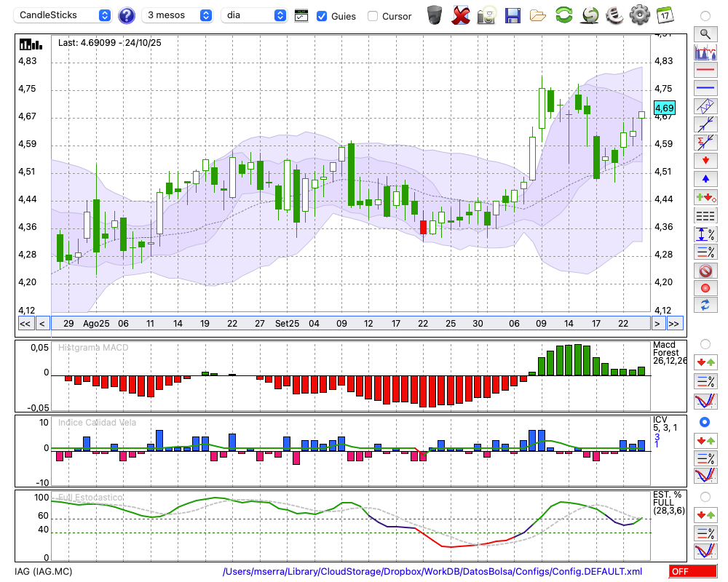Click the trash can icon in toolbar
The height and width of the screenshot is (582, 728).
pos(435,15)
